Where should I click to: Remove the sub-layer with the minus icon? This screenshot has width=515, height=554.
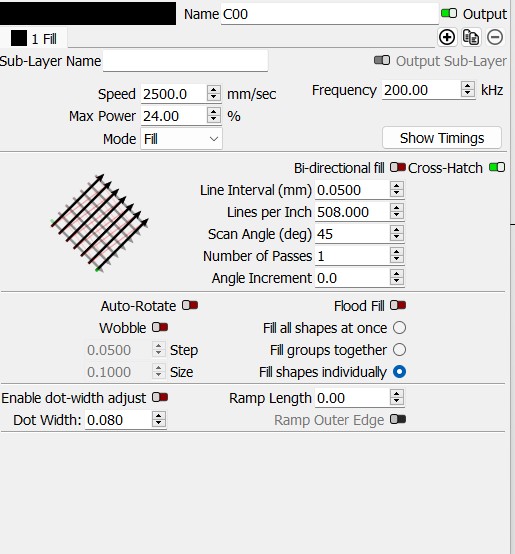tap(495, 37)
